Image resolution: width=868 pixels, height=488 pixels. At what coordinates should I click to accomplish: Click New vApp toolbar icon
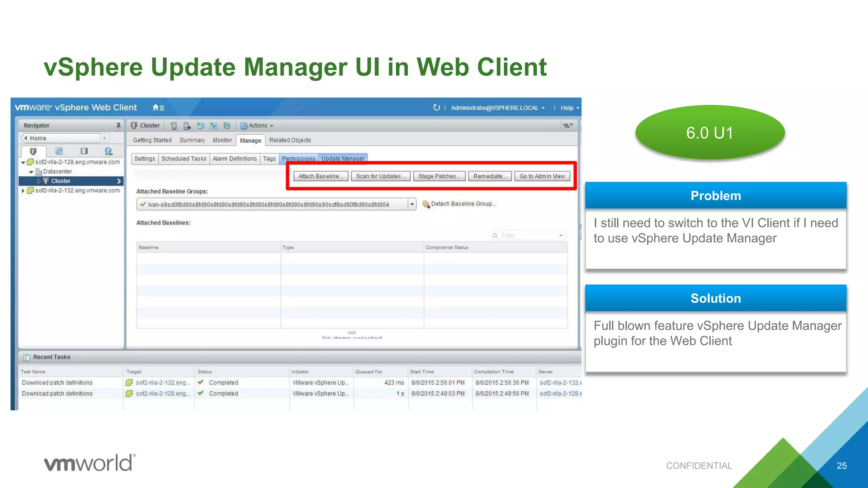tap(214, 126)
